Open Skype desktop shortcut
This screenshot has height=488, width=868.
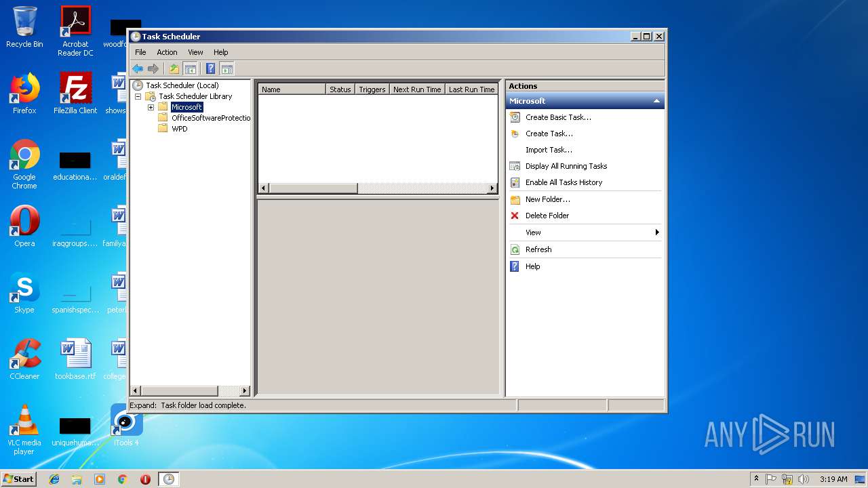(x=24, y=293)
